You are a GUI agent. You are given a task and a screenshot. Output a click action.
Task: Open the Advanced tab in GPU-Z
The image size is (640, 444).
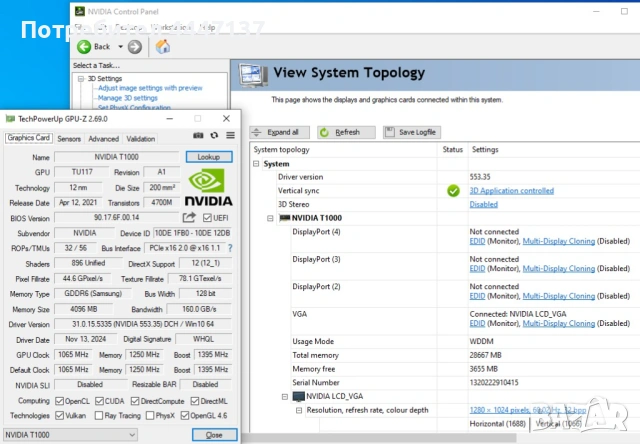[103, 139]
